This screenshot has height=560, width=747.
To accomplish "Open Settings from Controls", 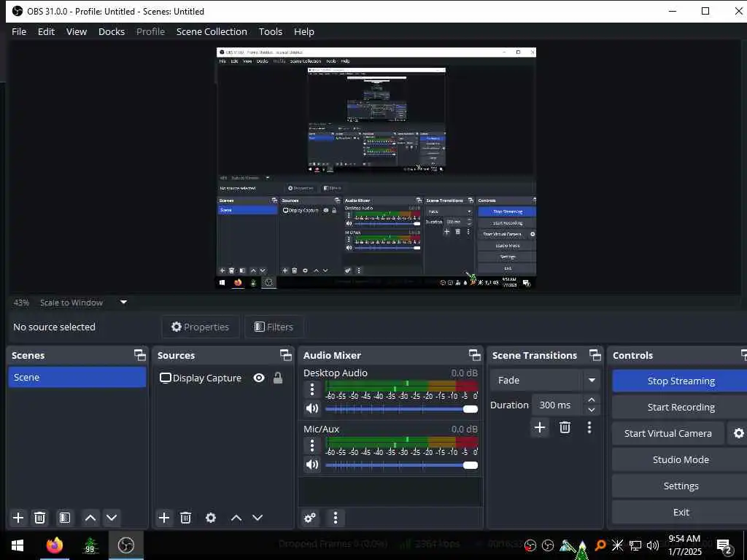I will pyautogui.click(x=681, y=486).
